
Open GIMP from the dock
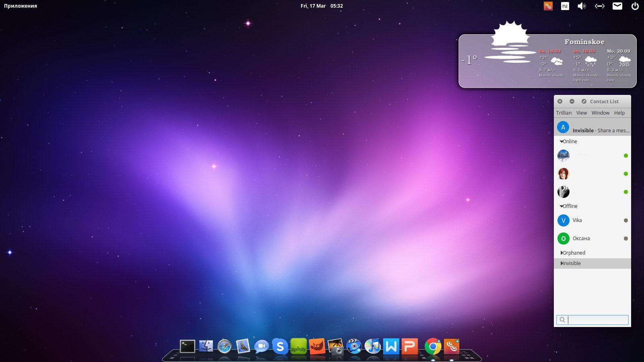317,346
